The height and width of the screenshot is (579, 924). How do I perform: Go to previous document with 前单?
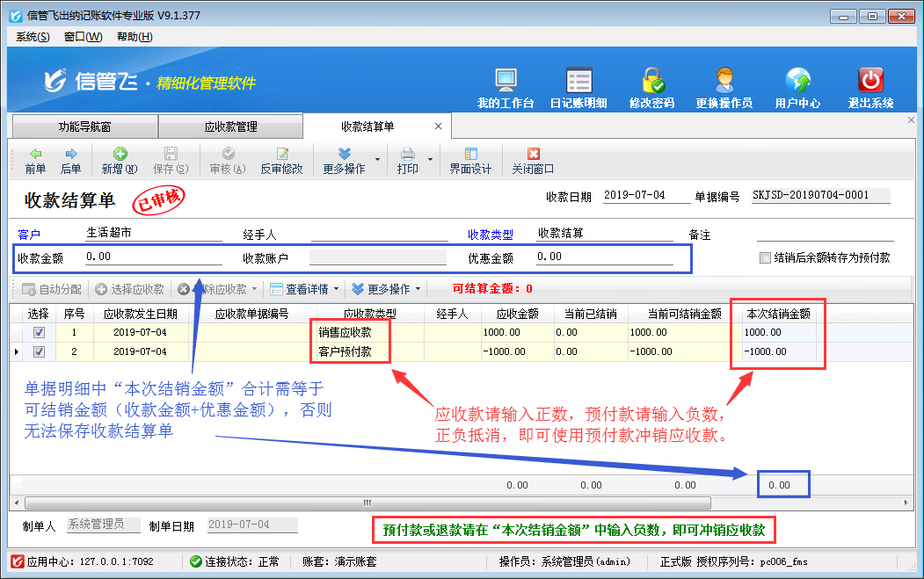(x=35, y=160)
